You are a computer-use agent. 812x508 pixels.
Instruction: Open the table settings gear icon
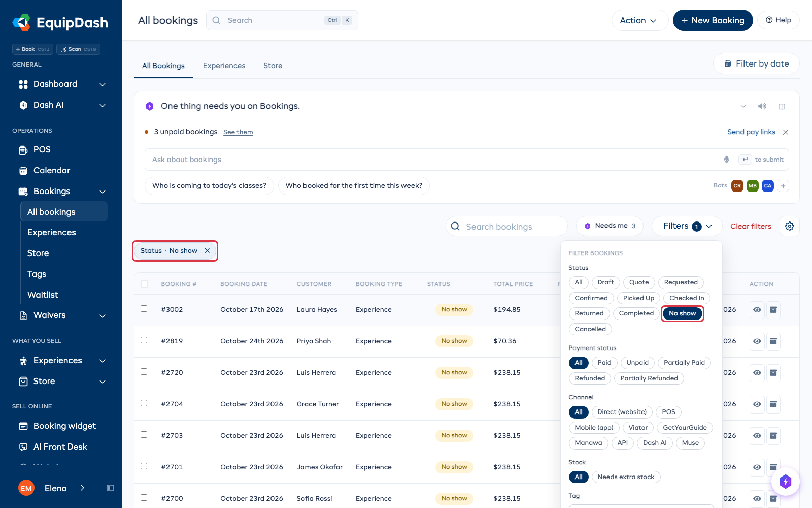[x=790, y=226]
